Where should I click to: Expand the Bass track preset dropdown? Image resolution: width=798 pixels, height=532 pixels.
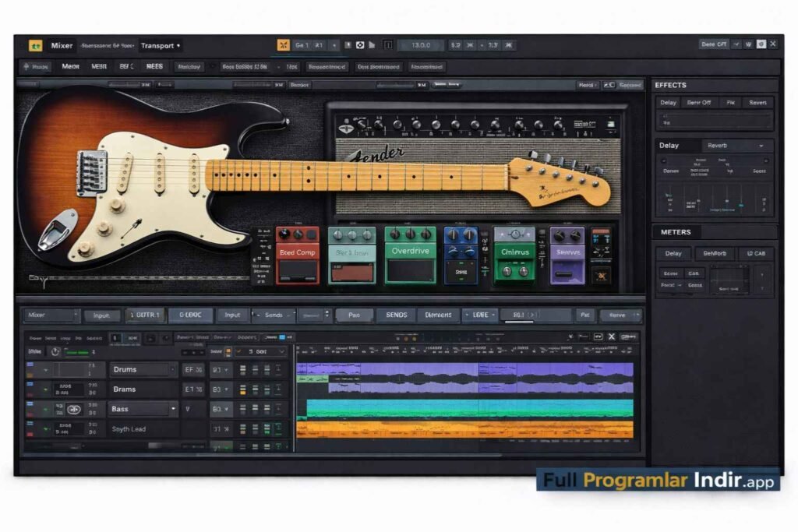174,409
